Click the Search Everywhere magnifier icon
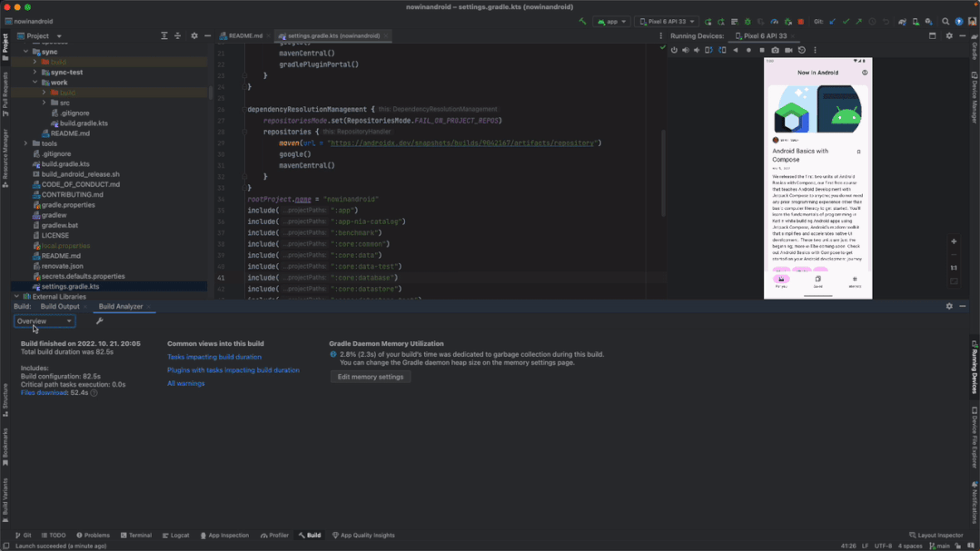 pos(945,21)
